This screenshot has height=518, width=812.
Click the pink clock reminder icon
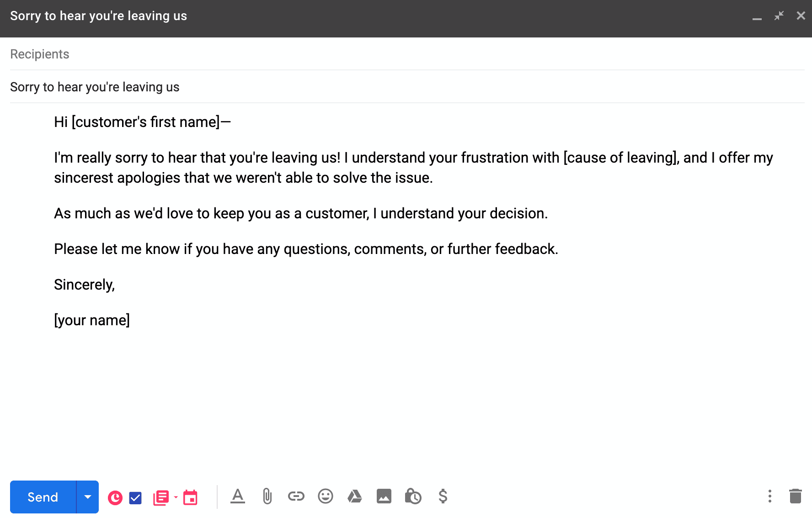point(115,497)
